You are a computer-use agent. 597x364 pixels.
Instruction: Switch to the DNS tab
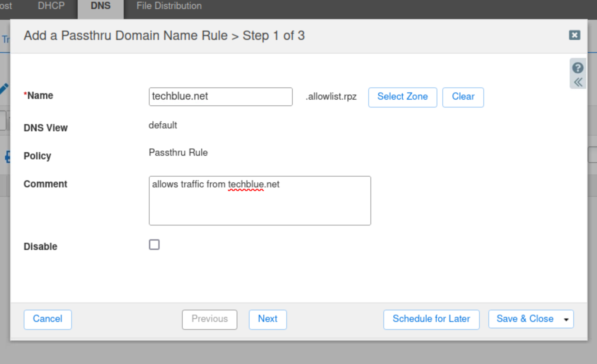[x=100, y=6]
